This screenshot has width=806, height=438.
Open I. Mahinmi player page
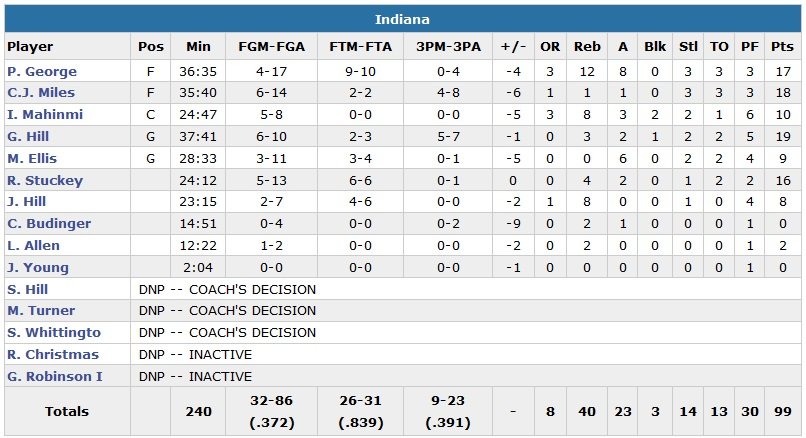(x=44, y=115)
